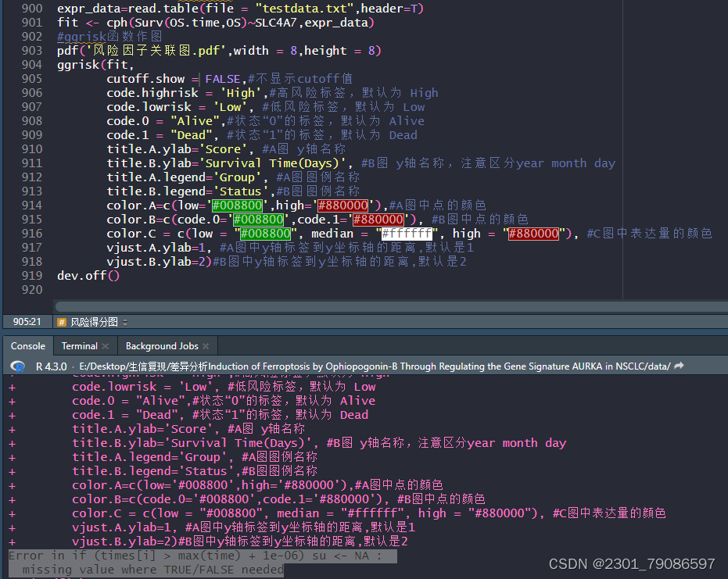Screen dimensions: 728x579
Task: Click the red #880000 color highlight on line 915
Action: 378,219
